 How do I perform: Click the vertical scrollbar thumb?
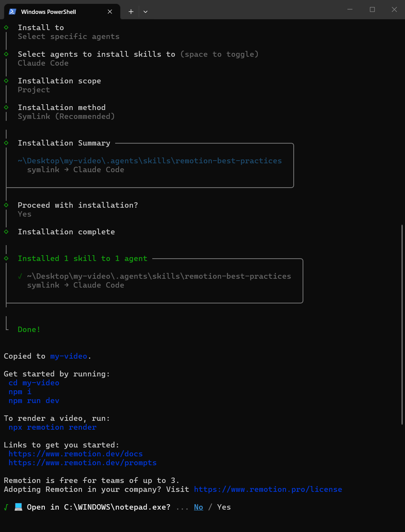click(403, 324)
